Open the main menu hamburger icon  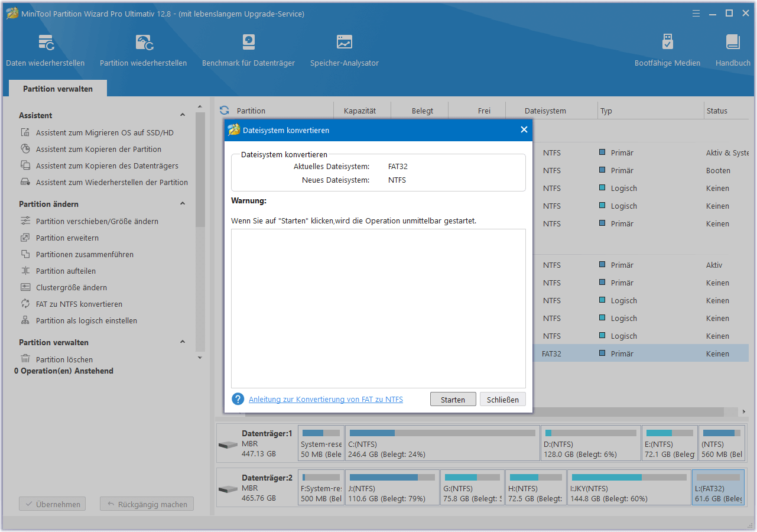point(697,13)
